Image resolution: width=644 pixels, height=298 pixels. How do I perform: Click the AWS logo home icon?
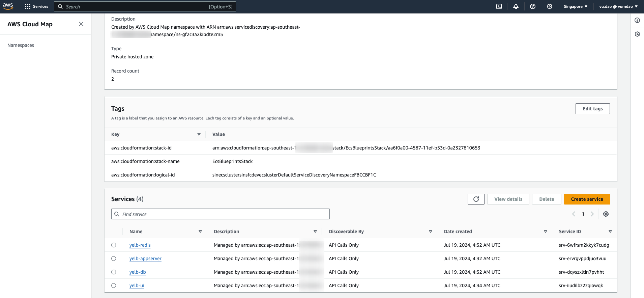point(8,6)
